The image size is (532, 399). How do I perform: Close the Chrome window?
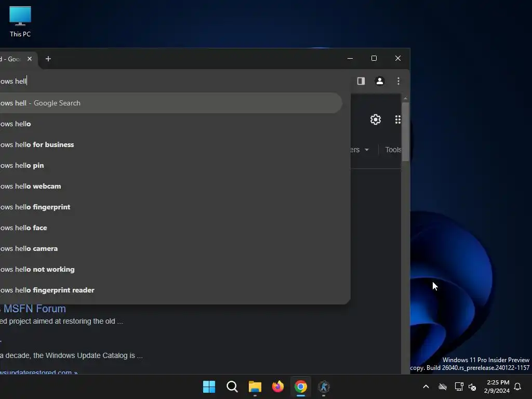click(398, 58)
